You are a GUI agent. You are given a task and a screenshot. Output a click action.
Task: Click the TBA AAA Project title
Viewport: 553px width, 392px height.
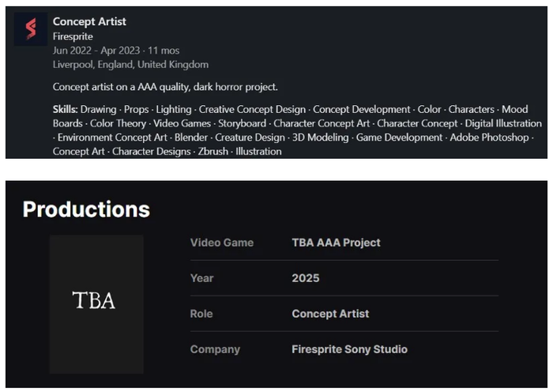[336, 243]
